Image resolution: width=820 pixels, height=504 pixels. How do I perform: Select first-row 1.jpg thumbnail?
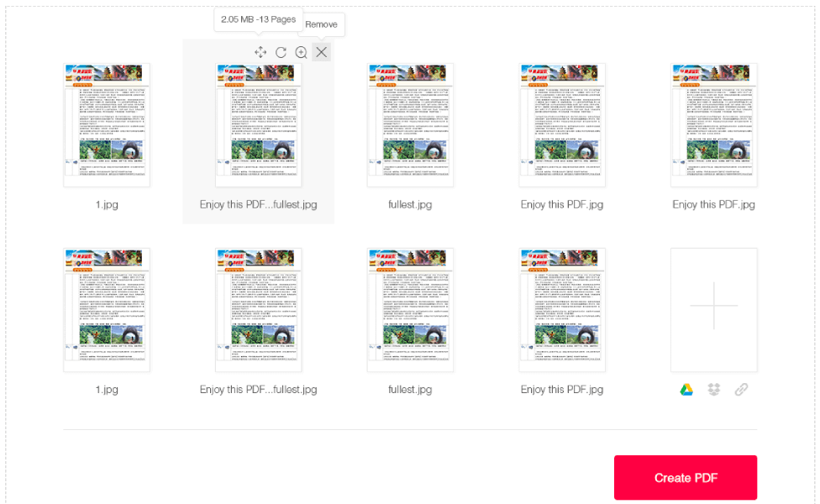pyautogui.click(x=107, y=124)
